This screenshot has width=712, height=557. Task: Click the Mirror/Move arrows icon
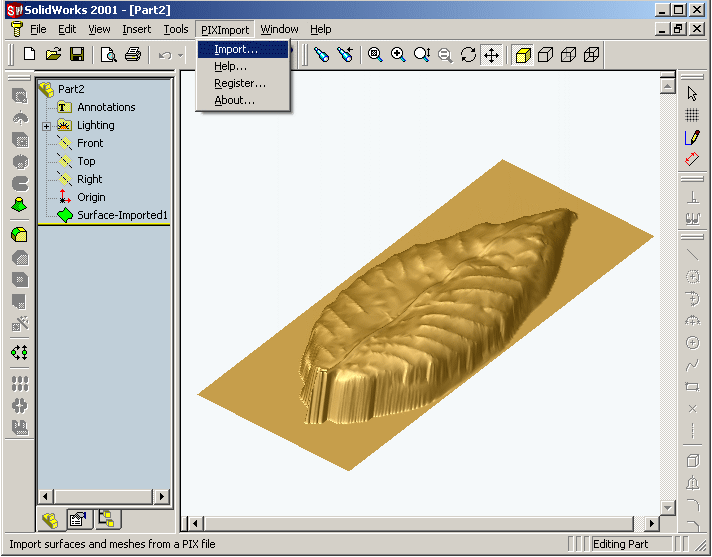pyautogui.click(x=20, y=352)
